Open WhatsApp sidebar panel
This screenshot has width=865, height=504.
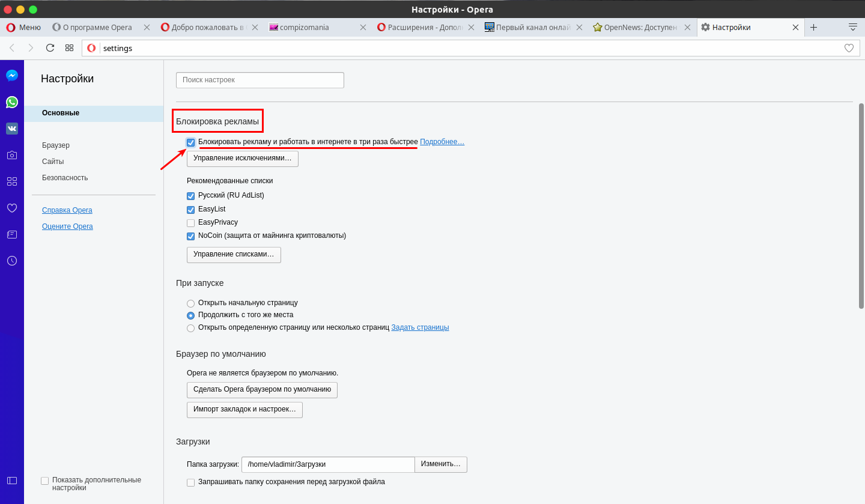coord(12,102)
